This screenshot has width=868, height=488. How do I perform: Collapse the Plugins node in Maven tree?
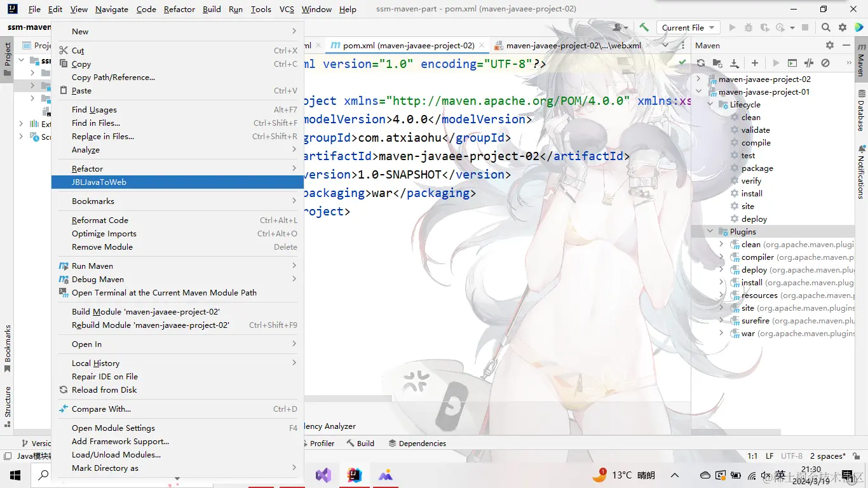click(x=710, y=232)
